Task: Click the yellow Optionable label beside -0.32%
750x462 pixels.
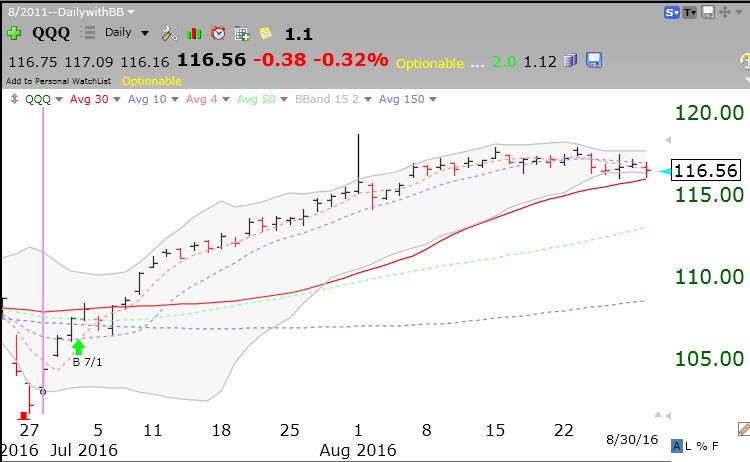Action: pos(430,63)
